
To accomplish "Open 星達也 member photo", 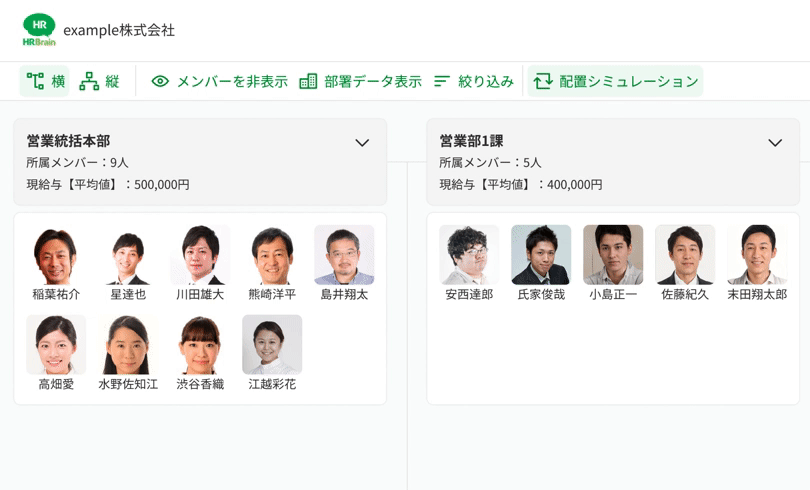I will (x=128, y=255).
